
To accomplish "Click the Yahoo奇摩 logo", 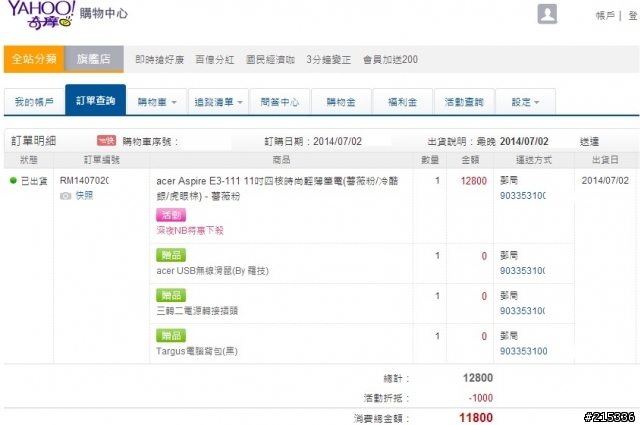I will click(x=41, y=15).
